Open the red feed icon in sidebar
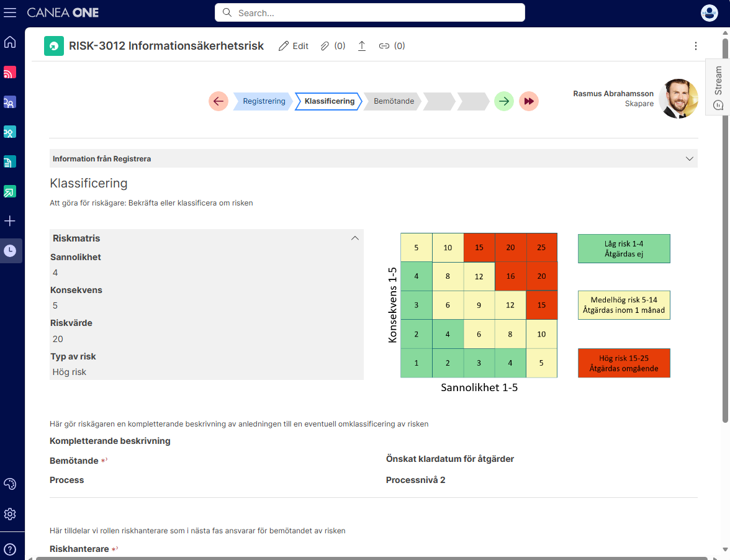The image size is (730, 560). coord(10,72)
